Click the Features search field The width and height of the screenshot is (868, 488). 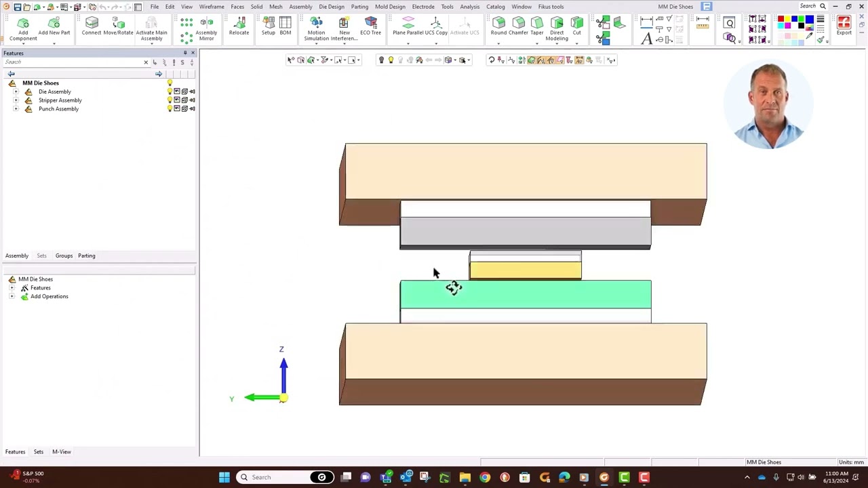click(73, 62)
